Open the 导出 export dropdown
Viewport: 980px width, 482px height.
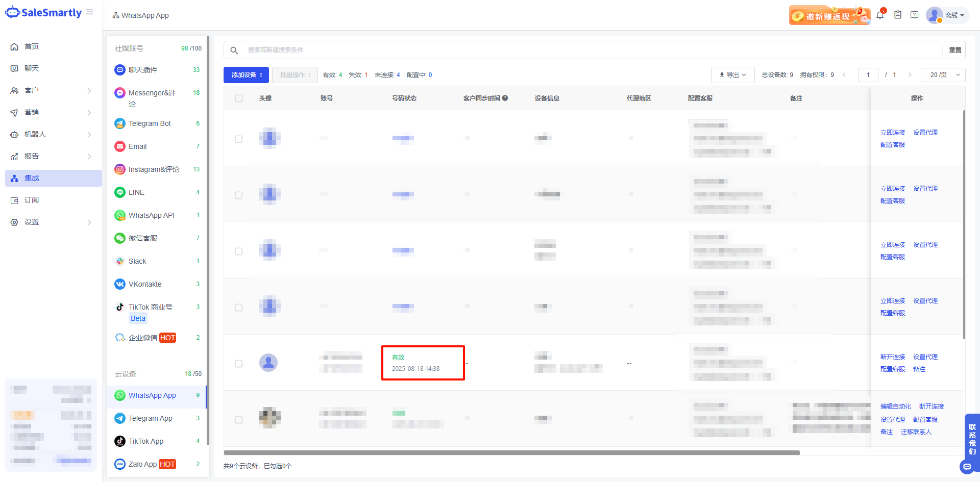tap(732, 75)
